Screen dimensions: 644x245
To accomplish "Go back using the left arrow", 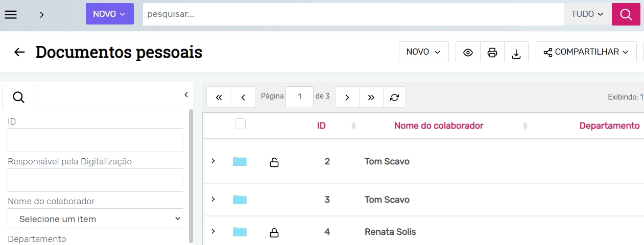I will (19, 52).
